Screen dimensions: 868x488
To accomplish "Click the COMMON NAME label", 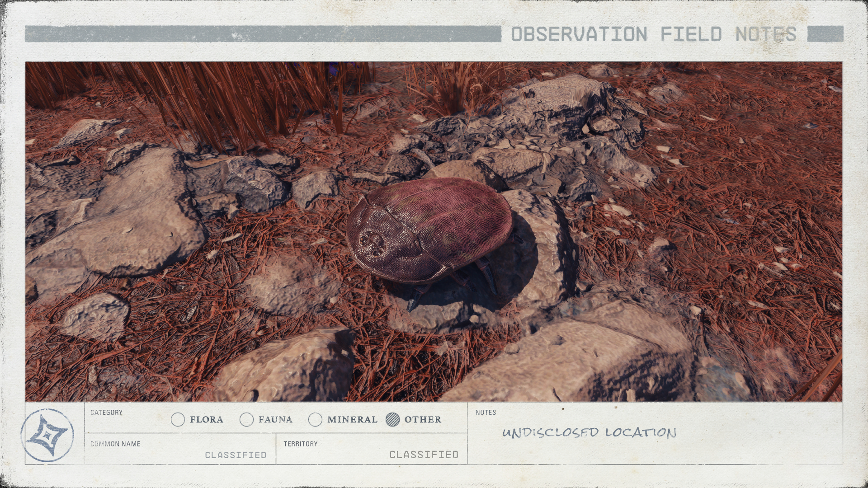I will tap(115, 444).
